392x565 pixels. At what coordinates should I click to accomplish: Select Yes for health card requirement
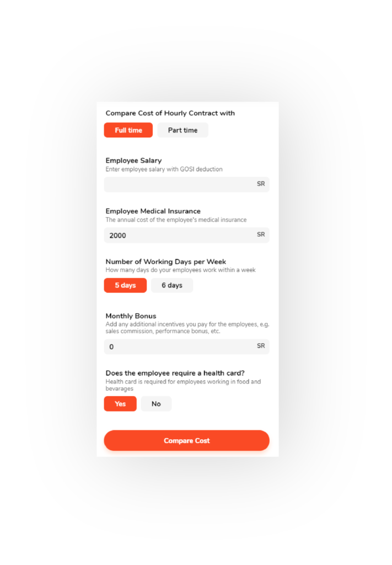tap(120, 403)
